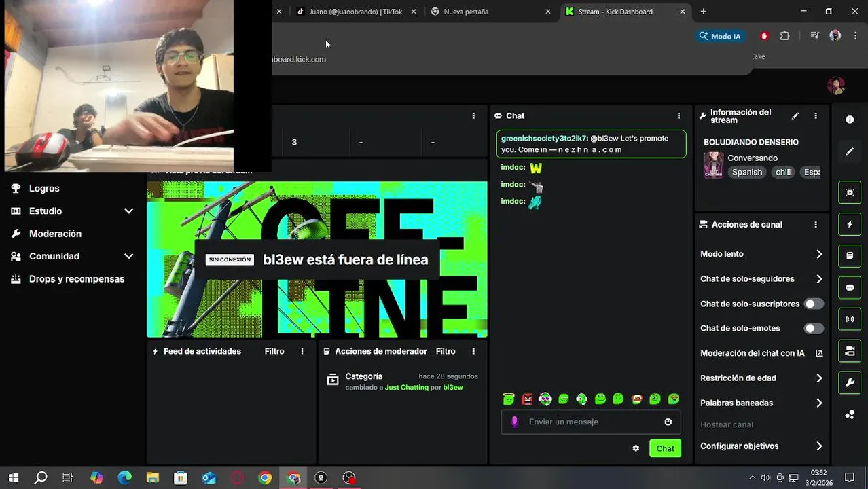Click the Conversando category thumbnail
Viewport: 868px width, 489px height.
point(713,165)
